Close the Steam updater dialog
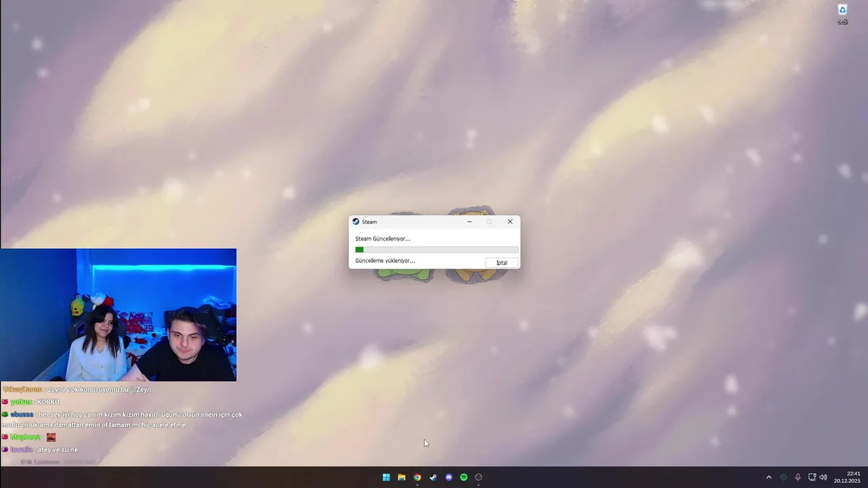This screenshot has height=488, width=868. coord(510,222)
